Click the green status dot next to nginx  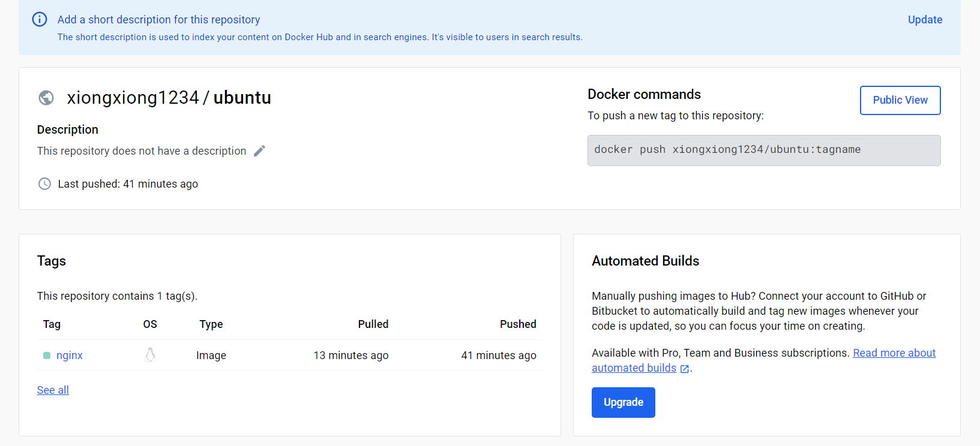47,355
